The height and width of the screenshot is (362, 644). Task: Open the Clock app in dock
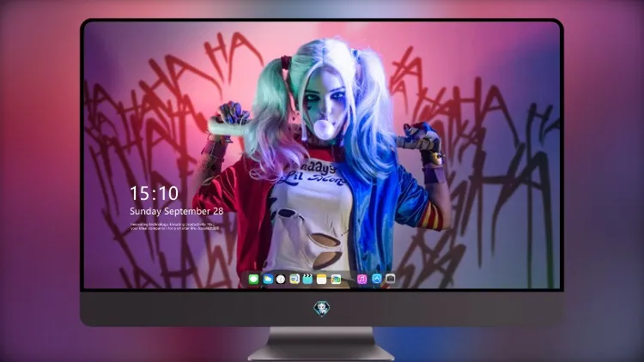(x=281, y=279)
